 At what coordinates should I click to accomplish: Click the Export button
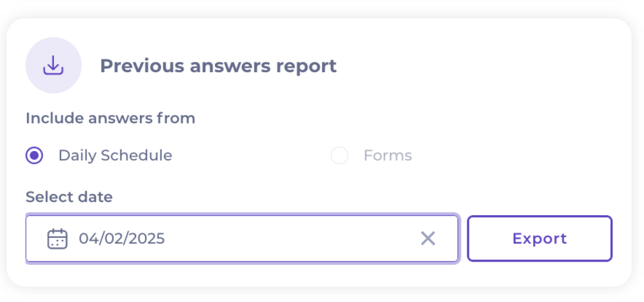click(540, 238)
